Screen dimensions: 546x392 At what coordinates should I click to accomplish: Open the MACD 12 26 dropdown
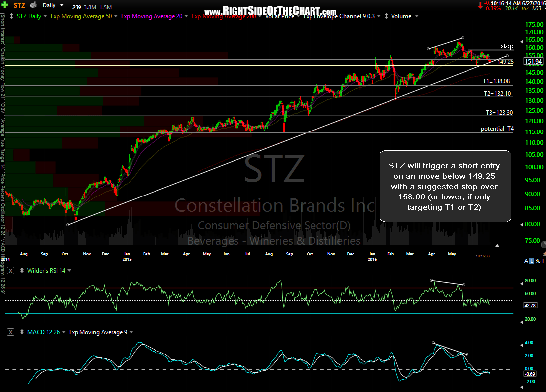click(64, 332)
